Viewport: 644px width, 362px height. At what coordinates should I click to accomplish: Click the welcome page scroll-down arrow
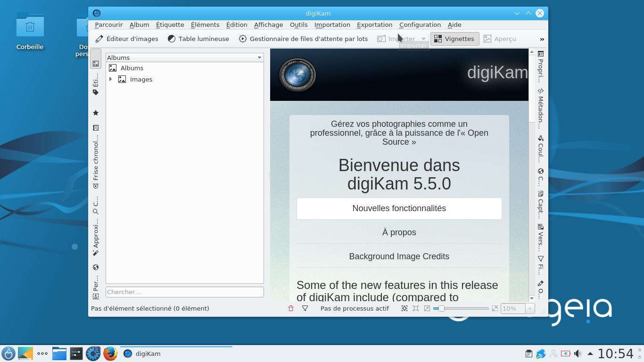click(532, 298)
